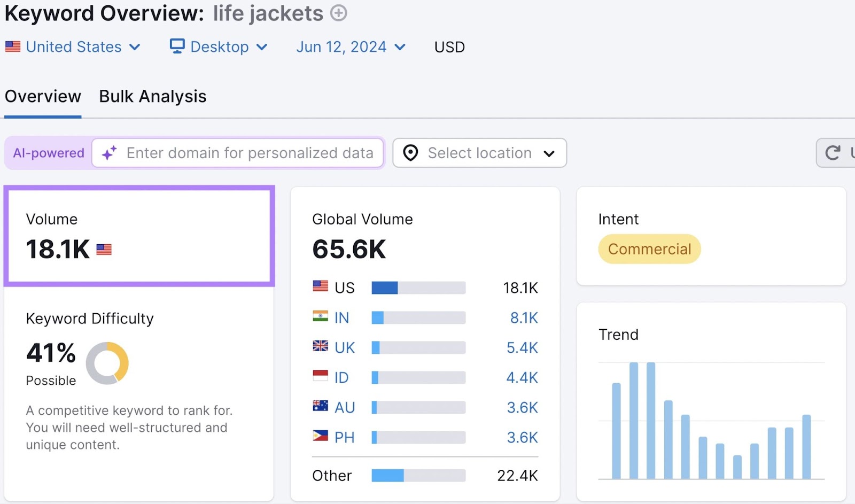855x504 pixels.
Task: Switch to the Bulk Analysis tab
Action: [x=153, y=97]
